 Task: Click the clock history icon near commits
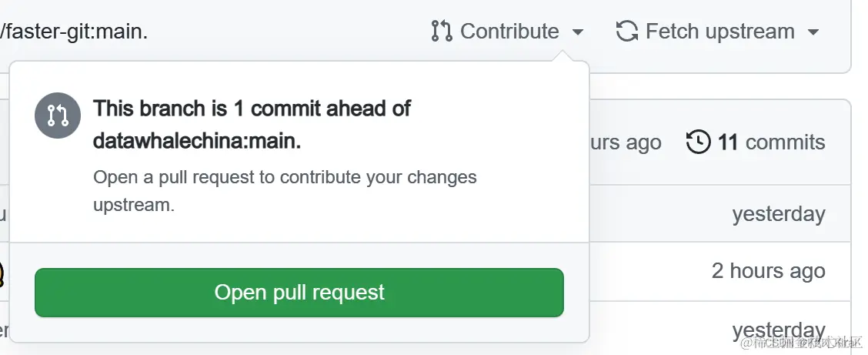pyautogui.click(x=698, y=142)
